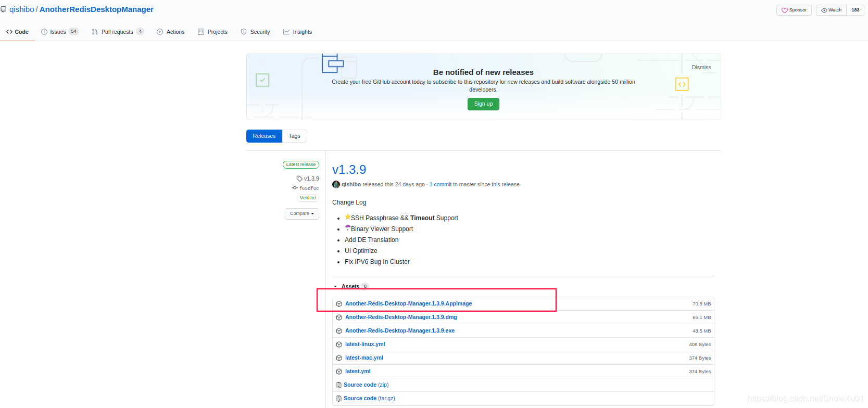Download Source code (tar.gz)
The image size is (868, 408).
coord(369,398)
